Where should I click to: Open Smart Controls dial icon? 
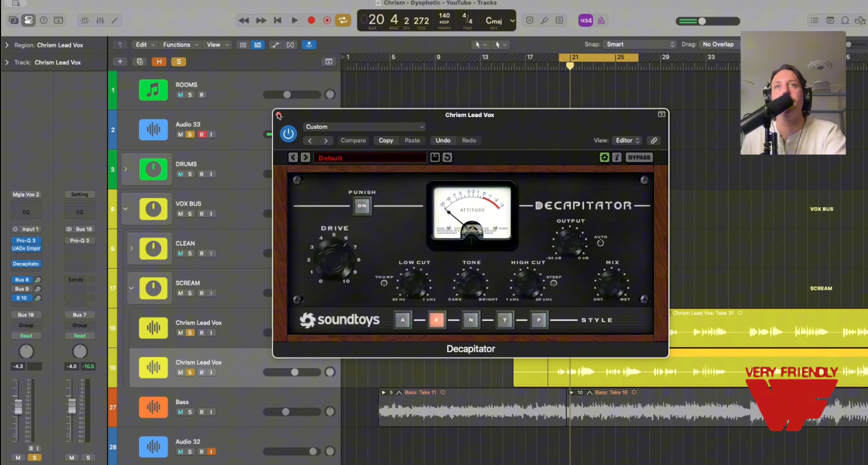85,20
